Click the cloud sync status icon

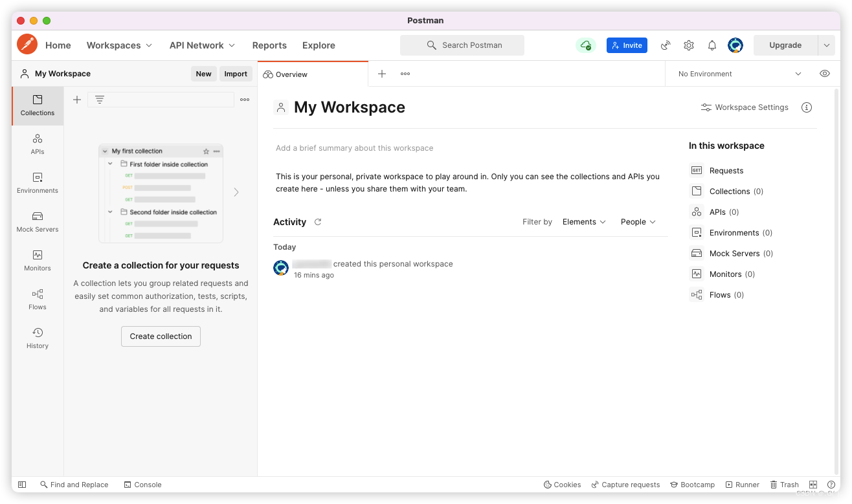coord(586,45)
